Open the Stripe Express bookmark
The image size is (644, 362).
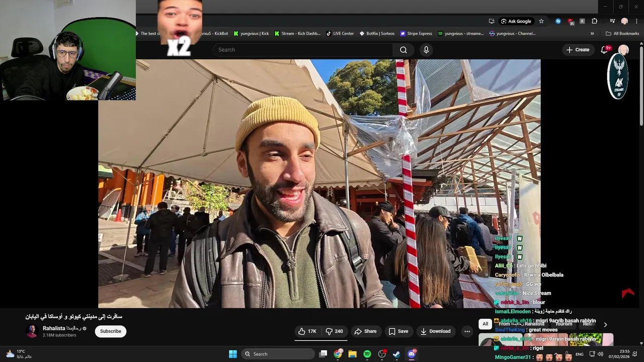coord(416,34)
